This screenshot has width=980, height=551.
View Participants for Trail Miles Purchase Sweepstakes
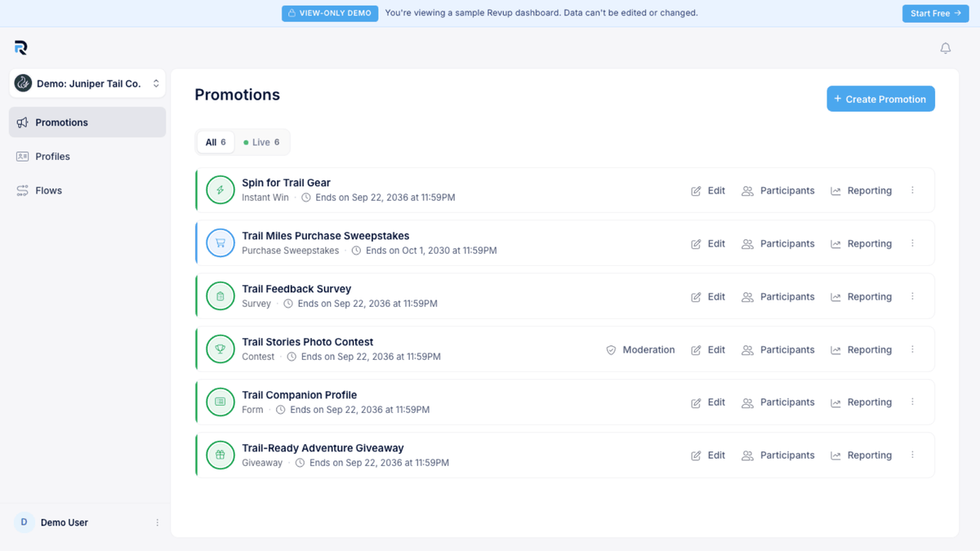pyautogui.click(x=778, y=243)
